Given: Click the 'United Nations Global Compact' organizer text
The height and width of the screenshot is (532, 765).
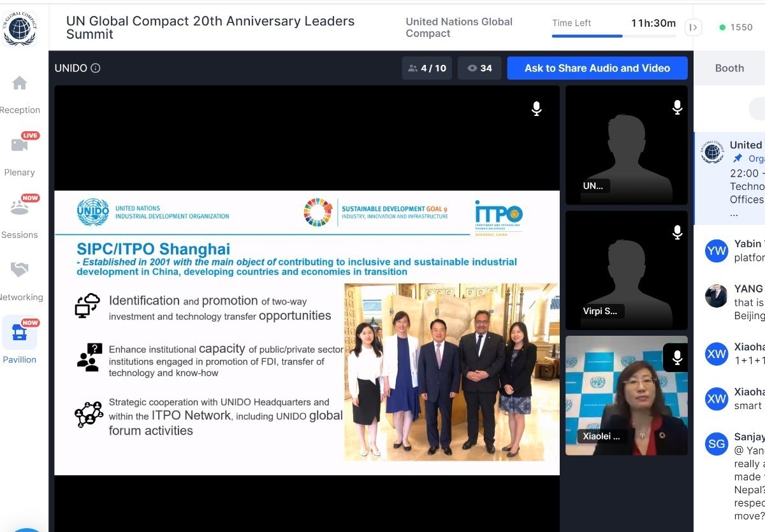Looking at the screenshot, I should 459,27.
